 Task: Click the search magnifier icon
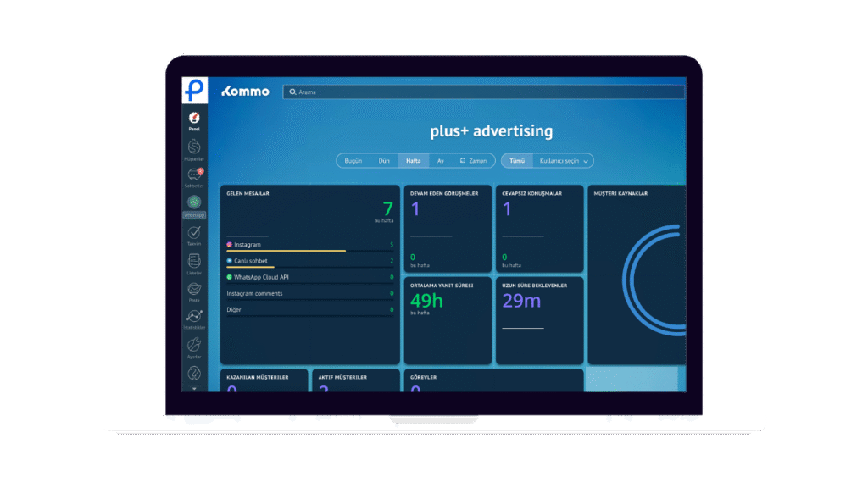(x=292, y=91)
